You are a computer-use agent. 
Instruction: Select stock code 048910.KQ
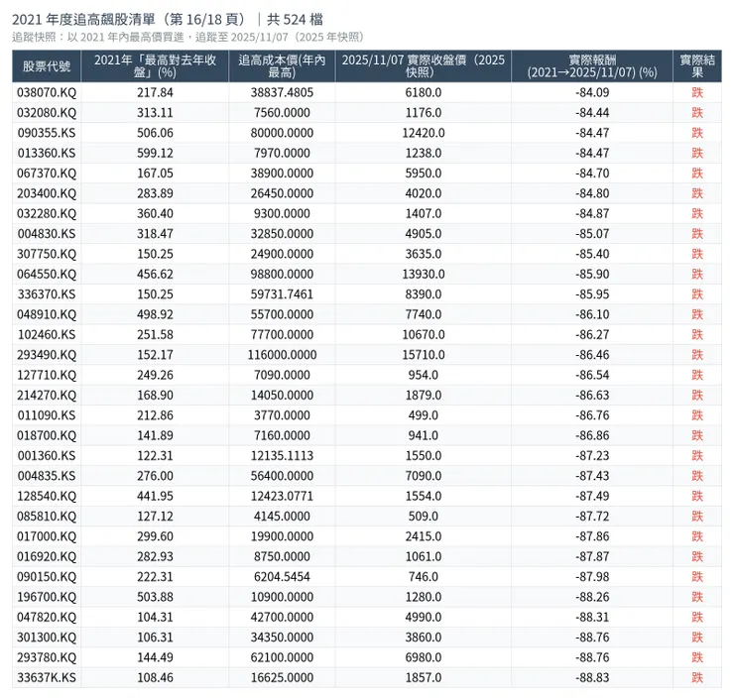[47, 314]
